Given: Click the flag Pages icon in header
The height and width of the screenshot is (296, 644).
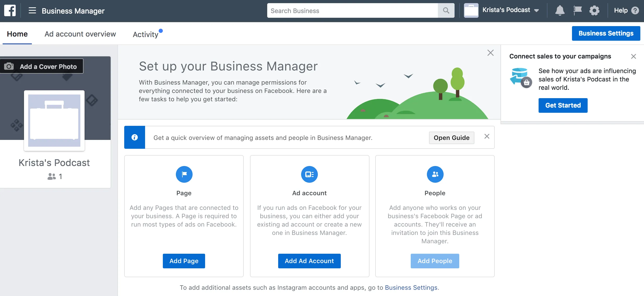Looking at the screenshot, I should coord(577,10).
